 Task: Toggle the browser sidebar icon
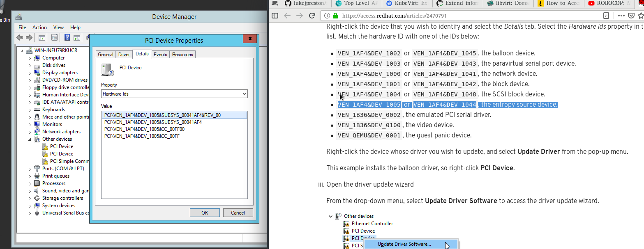[x=275, y=16]
